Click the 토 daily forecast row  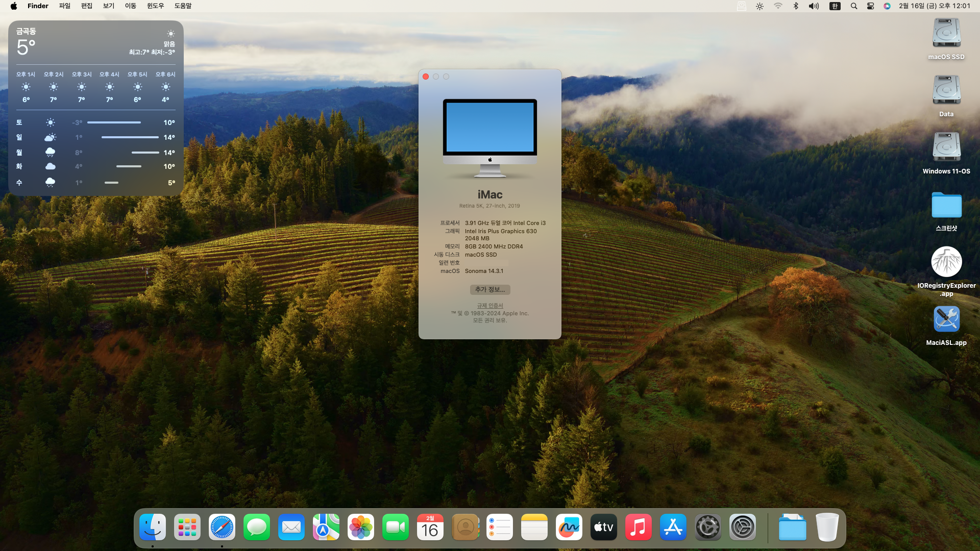click(x=96, y=122)
